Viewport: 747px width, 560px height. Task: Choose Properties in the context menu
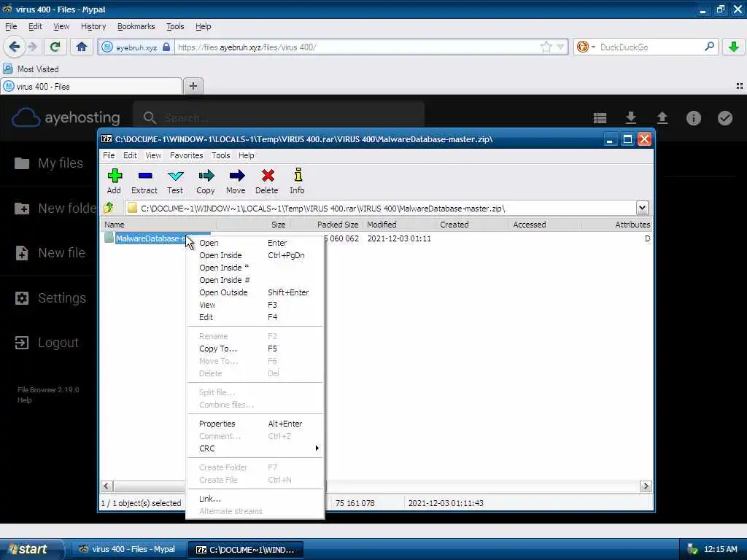pyautogui.click(x=255, y=424)
